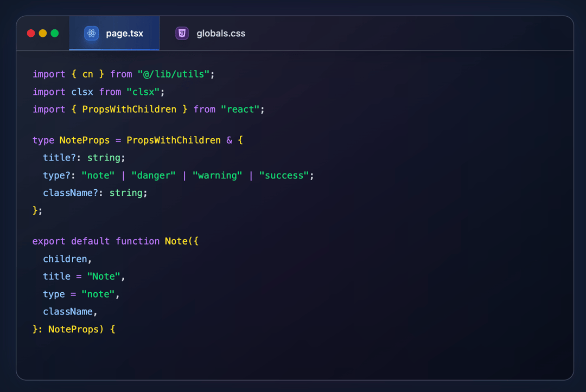586x392 pixels.
Task: Click the red close window dot
Action: click(31, 33)
